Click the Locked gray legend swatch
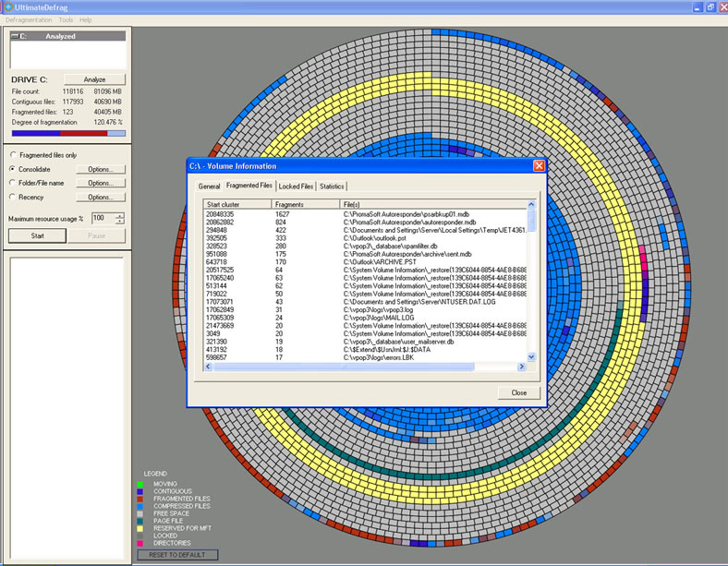The image size is (728, 566). pos(140,536)
